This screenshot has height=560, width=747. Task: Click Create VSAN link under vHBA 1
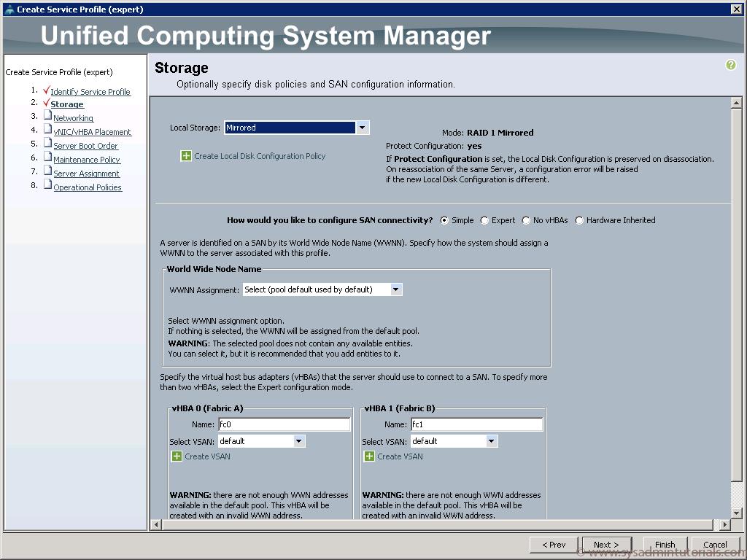(400, 456)
